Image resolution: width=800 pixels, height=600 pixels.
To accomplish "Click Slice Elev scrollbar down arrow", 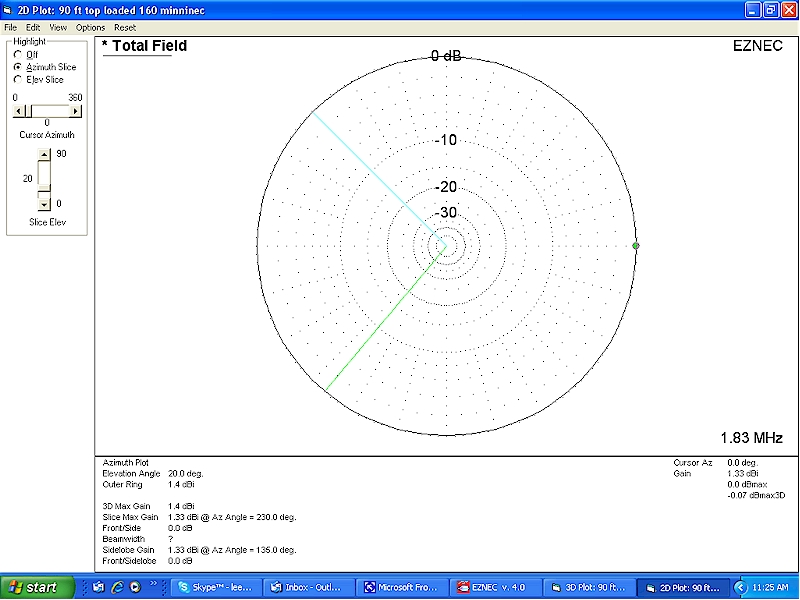I will 43,203.
